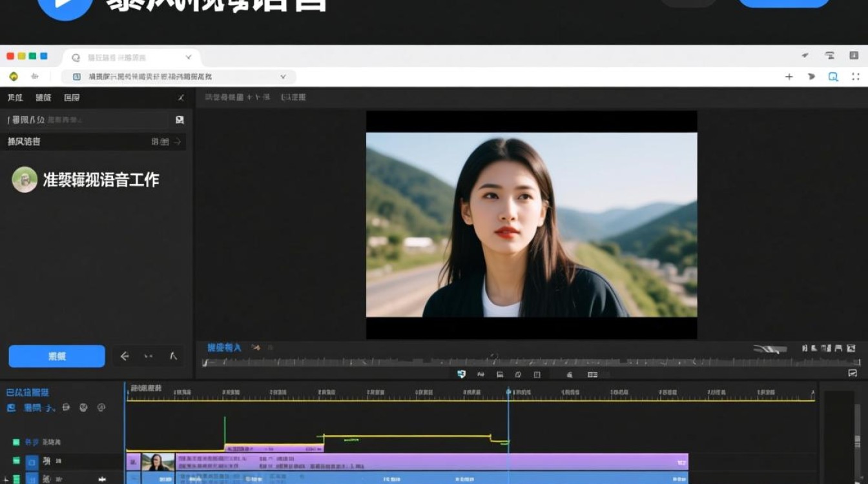Screen dimensions: 868x484
Task: Click the collapse icon at the top right of the left panel
Action: pos(181,97)
